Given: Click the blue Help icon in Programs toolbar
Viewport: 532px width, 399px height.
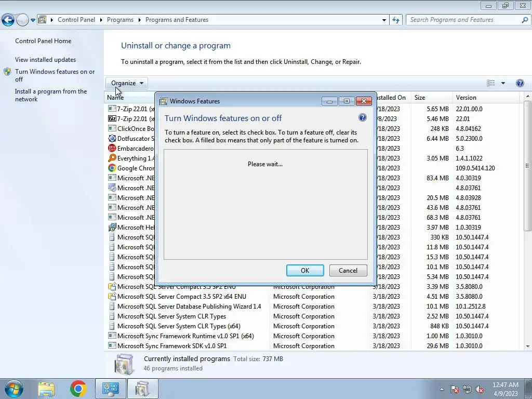Looking at the screenshot, I should [520, 83].
